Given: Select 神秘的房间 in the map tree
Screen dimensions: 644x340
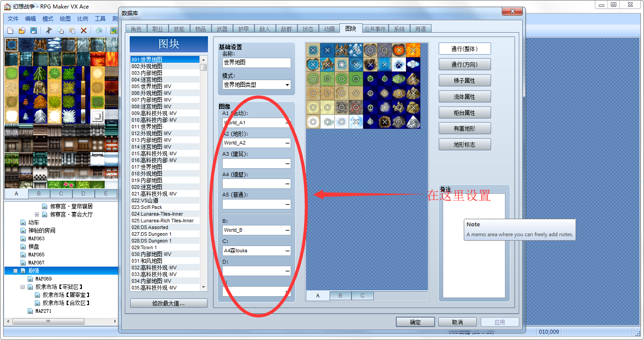Looking at the screenshot, I should (42, 231).
